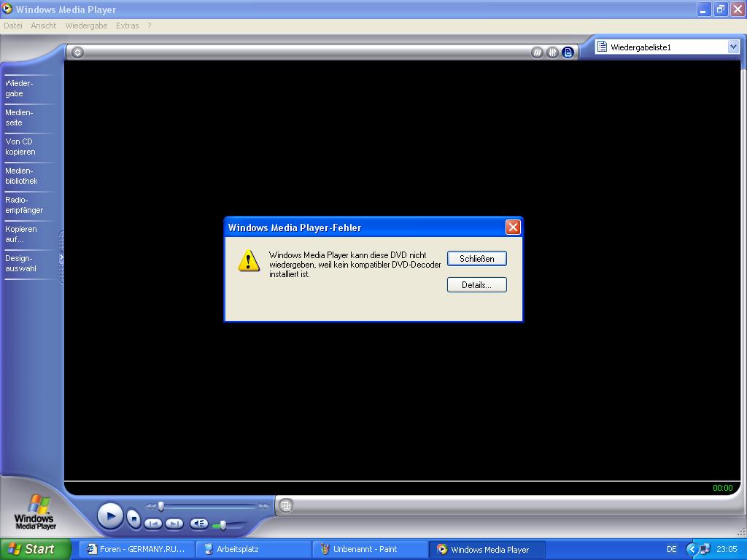
Task: Show the equalizer settings button
Action: click(x=552, y=52)
